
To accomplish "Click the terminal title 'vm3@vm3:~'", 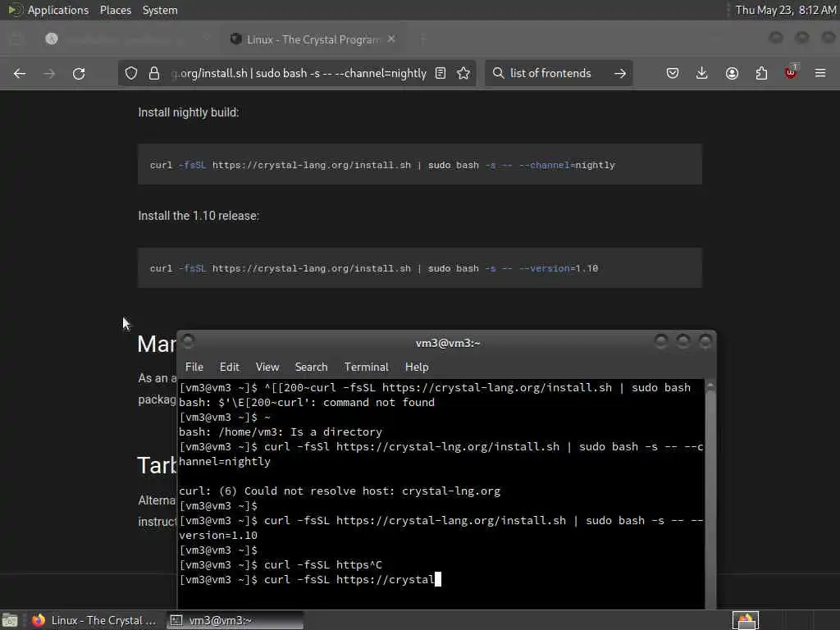I will pyautogui.click(x=448, y=343).
